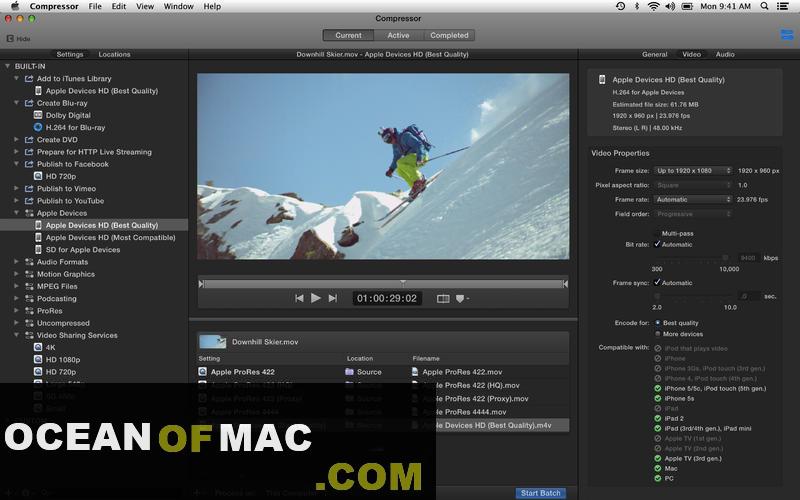Viewport: 800px width, 500px height.
Task: Open Wi-Fi status menu
Action: tap(654, 6)
